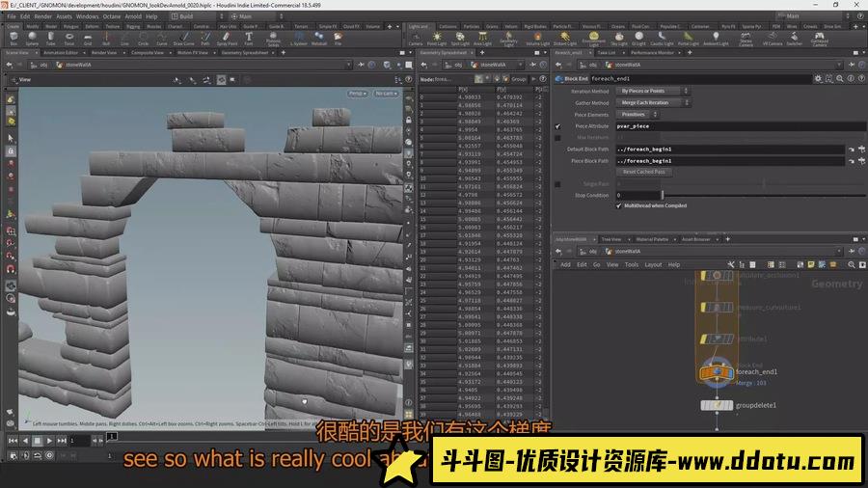The image size is (868, 488).
Task: Open the Persp camera menu in viewport
Action: click(x=358, y=94)
